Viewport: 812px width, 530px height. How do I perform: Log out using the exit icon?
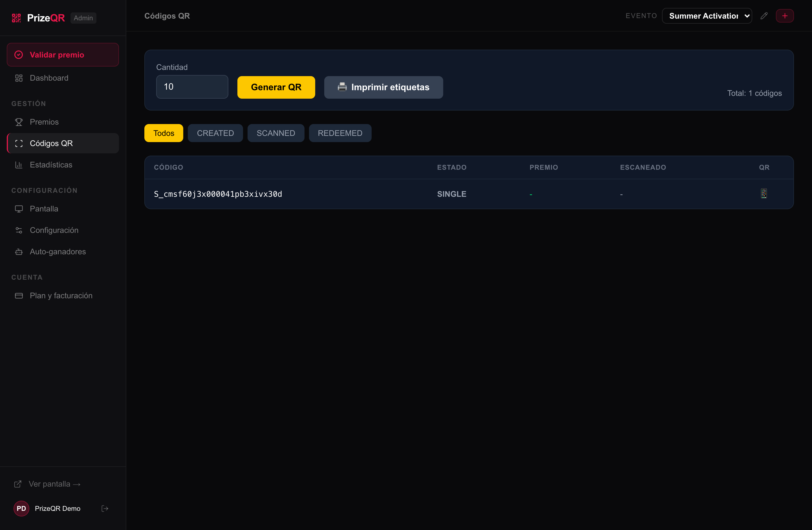[105, 509]
